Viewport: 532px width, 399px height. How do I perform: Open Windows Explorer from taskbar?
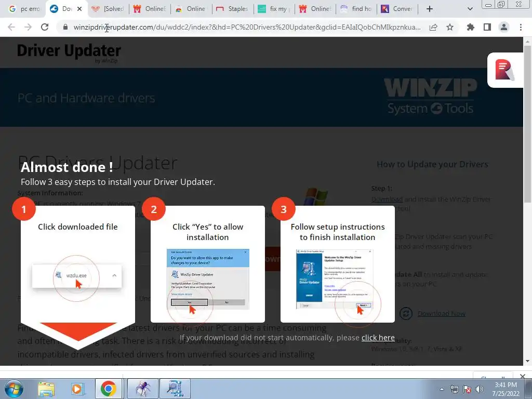pyautogui.click(x=46, y=389)
